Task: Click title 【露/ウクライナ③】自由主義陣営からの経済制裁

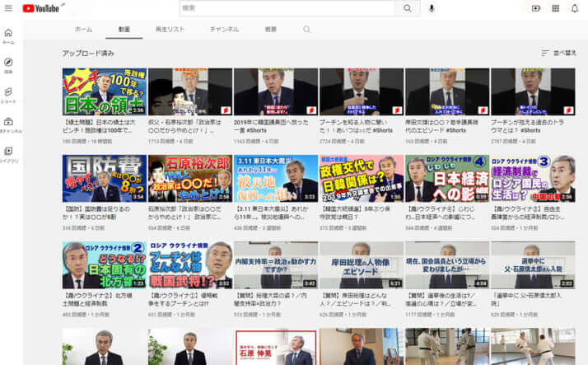Action: point(526,213)
